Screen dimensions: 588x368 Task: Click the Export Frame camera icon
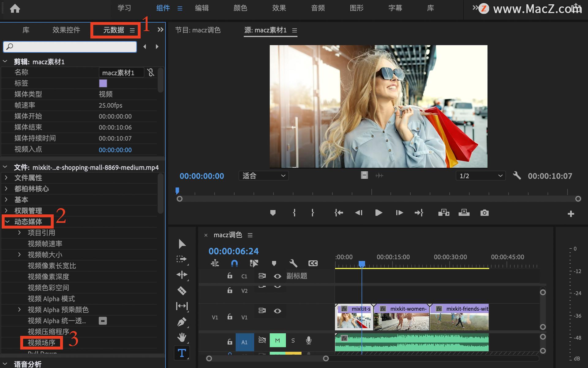point(484,213)
